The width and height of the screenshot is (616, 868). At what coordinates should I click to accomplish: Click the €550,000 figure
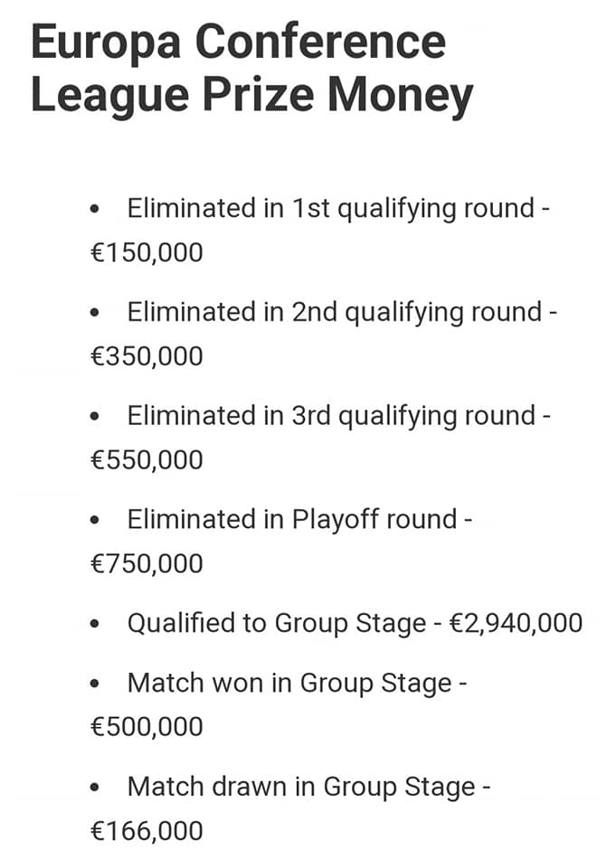(147, 460)
